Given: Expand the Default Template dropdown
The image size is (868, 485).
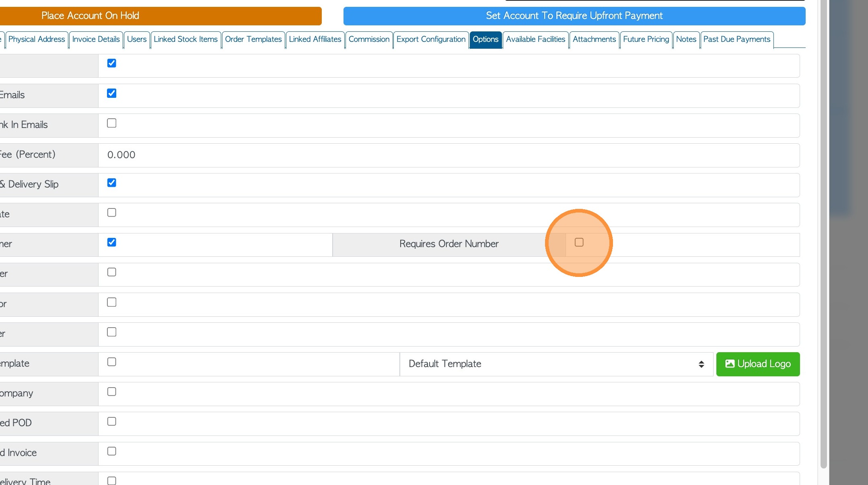Looking at the screenshot, I should [x=556, y=364].
